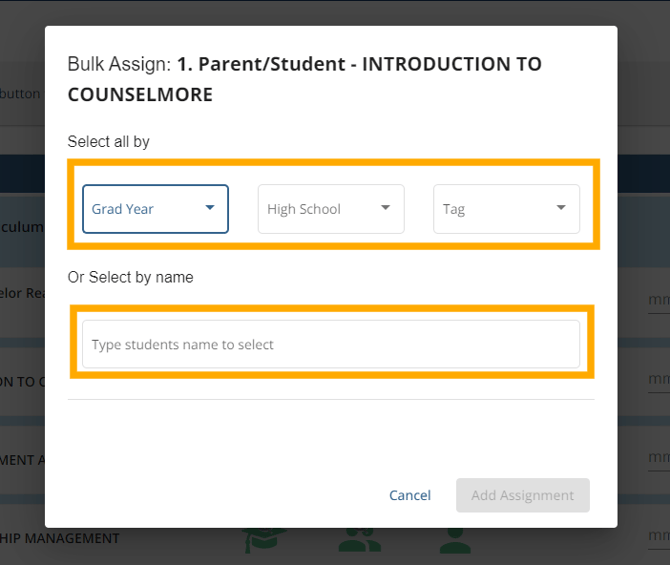This screenshot has height=565, width=670.
Task: Focus the 'Type students name to select' field
Action: [330, 344]
